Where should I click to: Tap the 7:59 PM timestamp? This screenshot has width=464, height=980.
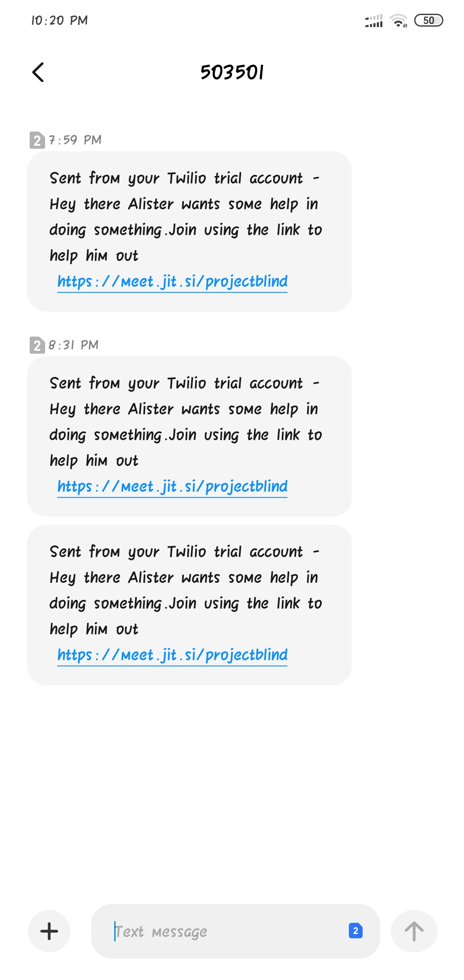coord(75,140)
